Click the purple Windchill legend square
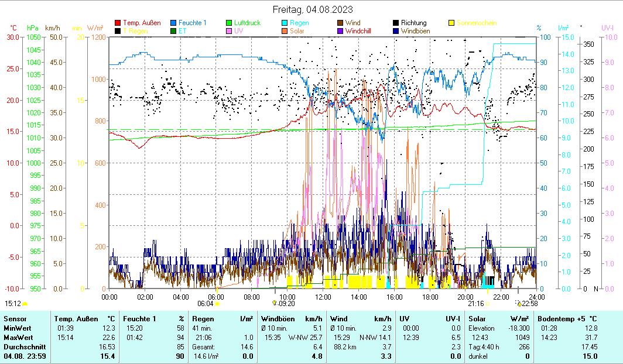The width and height of the screenshot is (623, 364). (340, 31)
